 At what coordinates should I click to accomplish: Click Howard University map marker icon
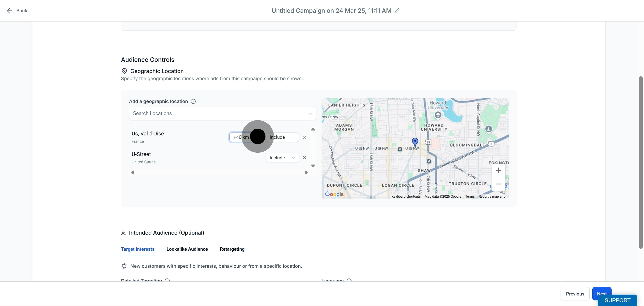(438, 115)
